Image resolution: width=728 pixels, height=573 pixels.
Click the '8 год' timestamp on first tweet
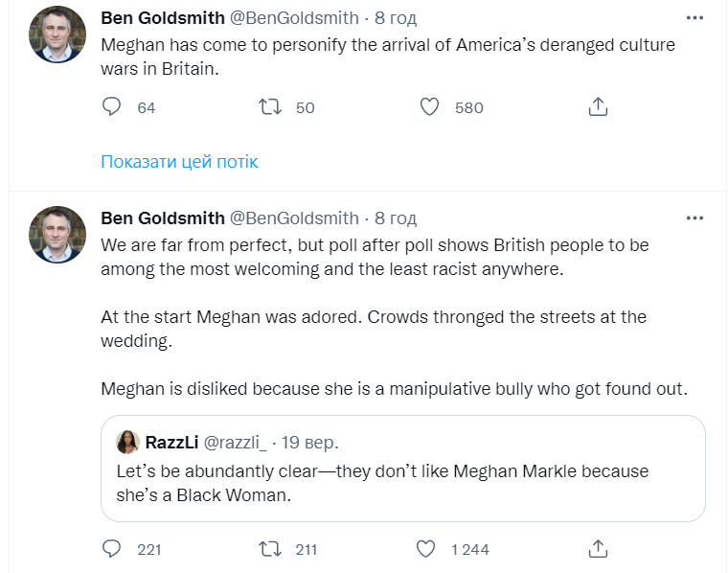tap(396, 18)
